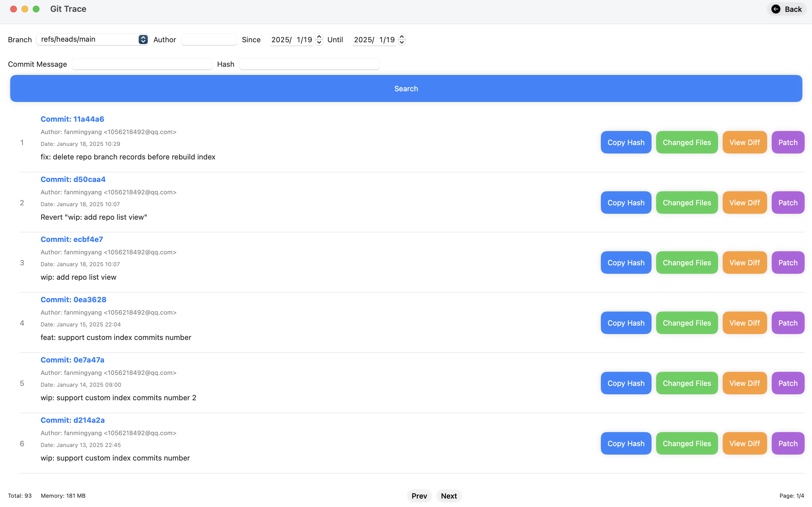Increment the Since date using the stepper
812x507 pixels.
319,37
